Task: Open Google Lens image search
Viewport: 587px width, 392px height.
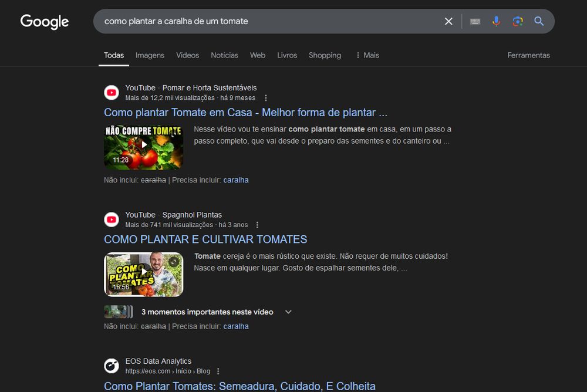Action: coord(517,21)
